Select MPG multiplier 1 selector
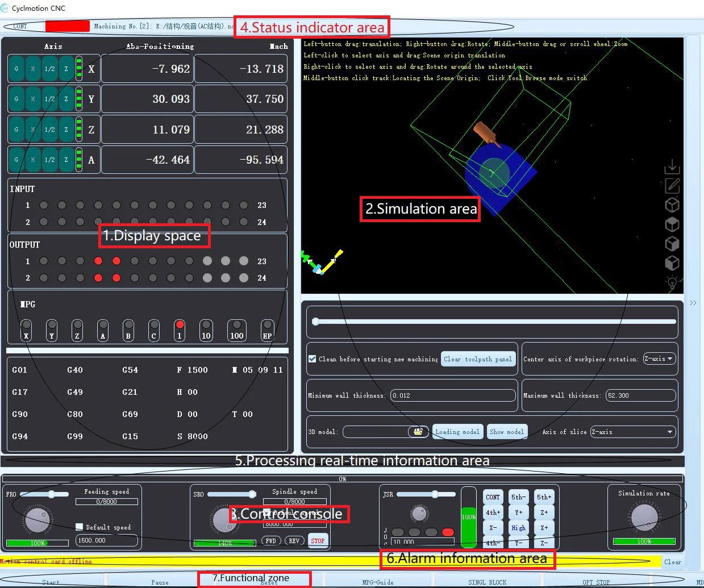 tap(180, 330)
